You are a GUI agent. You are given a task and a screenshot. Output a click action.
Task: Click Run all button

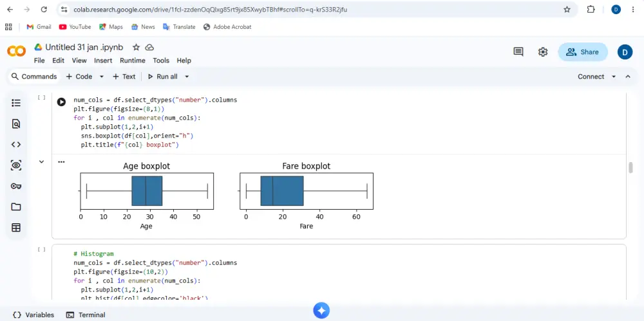[163, 77]
